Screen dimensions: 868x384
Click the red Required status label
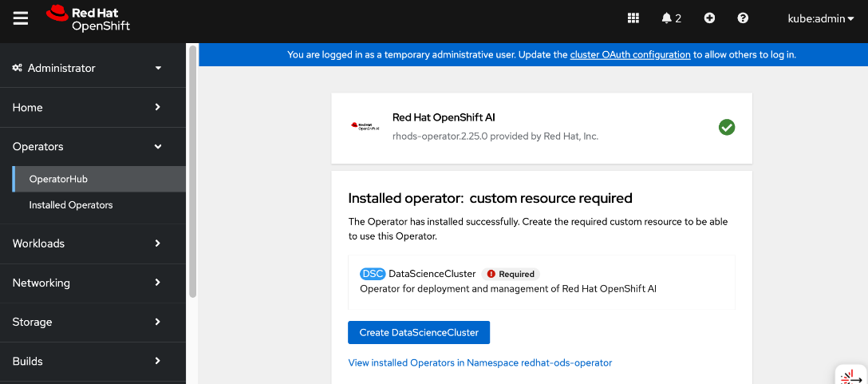pos(511,274)
